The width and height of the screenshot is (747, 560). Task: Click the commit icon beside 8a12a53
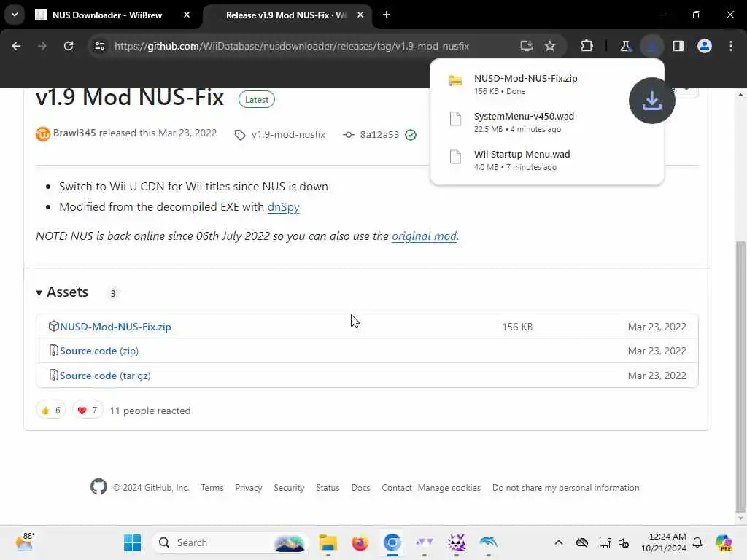tap(349, 135)
